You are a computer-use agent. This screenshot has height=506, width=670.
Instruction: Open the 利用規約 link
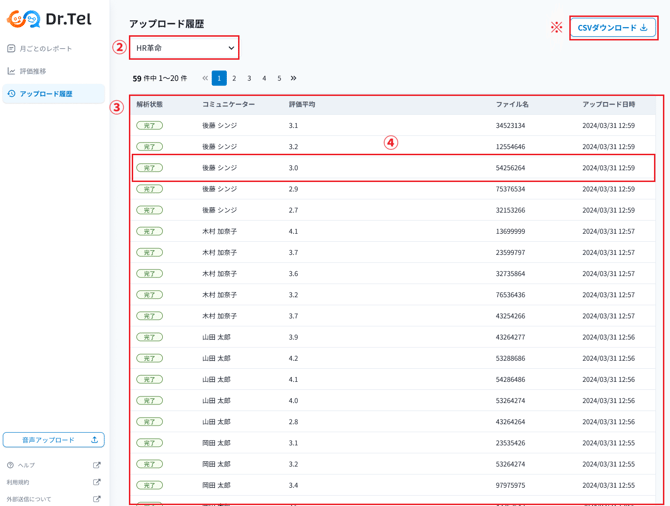pos(19,482)
